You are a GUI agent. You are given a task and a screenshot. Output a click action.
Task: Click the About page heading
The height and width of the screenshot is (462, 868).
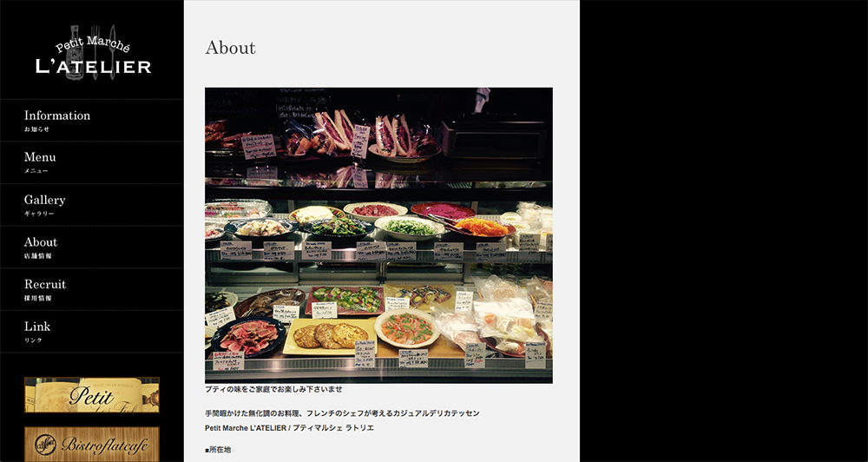[x=230, y=48]
